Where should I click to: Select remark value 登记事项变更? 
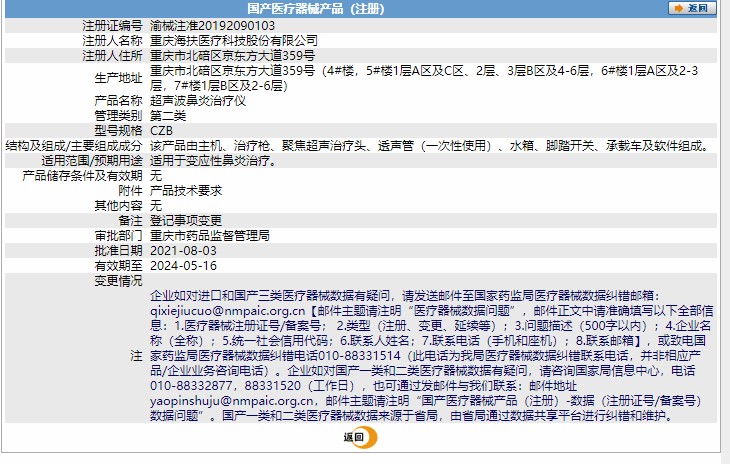[x=186, y=221]
